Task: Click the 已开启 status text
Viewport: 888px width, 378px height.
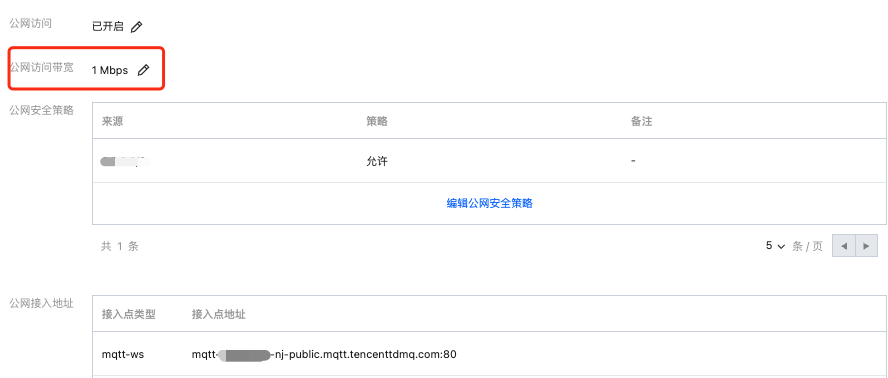Action: point(108,27)
